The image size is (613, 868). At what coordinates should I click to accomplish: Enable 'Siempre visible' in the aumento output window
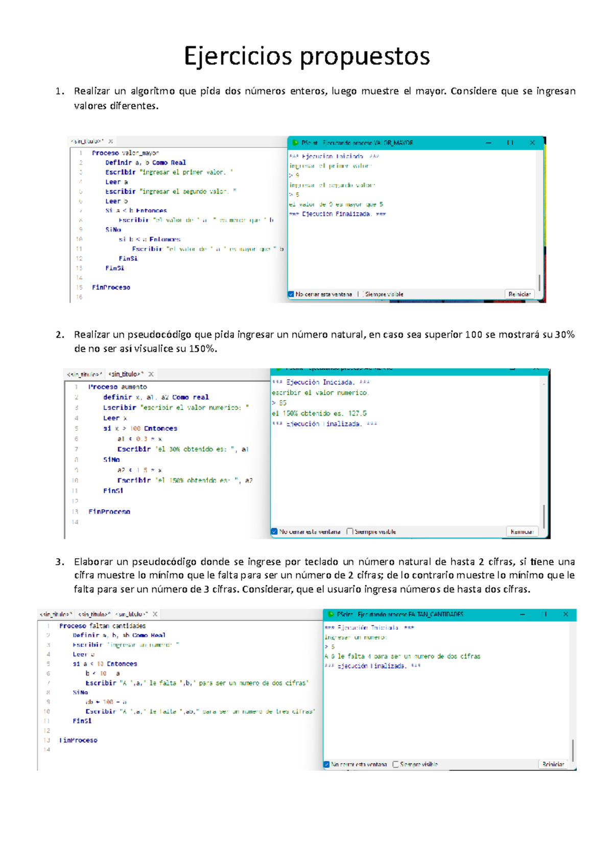click(350, 532)
